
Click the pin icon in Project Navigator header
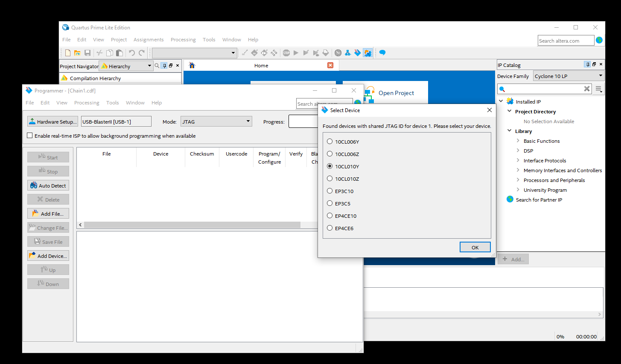(164, 66)
